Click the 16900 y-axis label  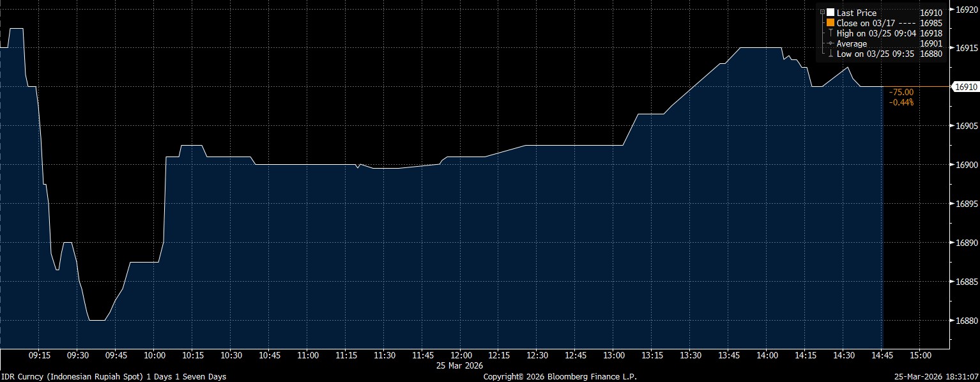pos(965,165)
